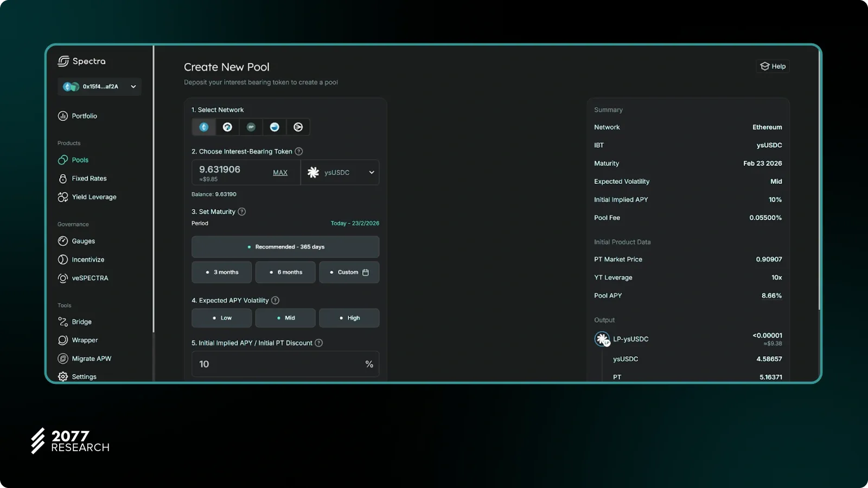
Task: Click the Spectra logo in sidebar
Action: pos(82,61)
